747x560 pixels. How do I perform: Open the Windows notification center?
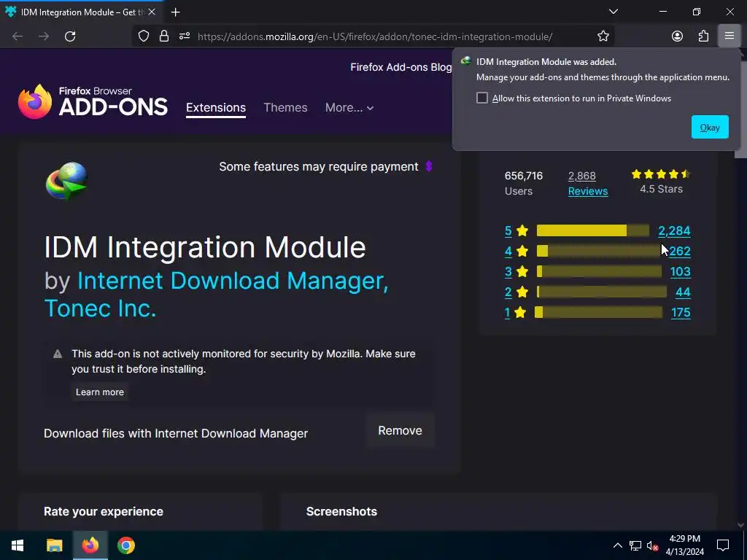723,545
